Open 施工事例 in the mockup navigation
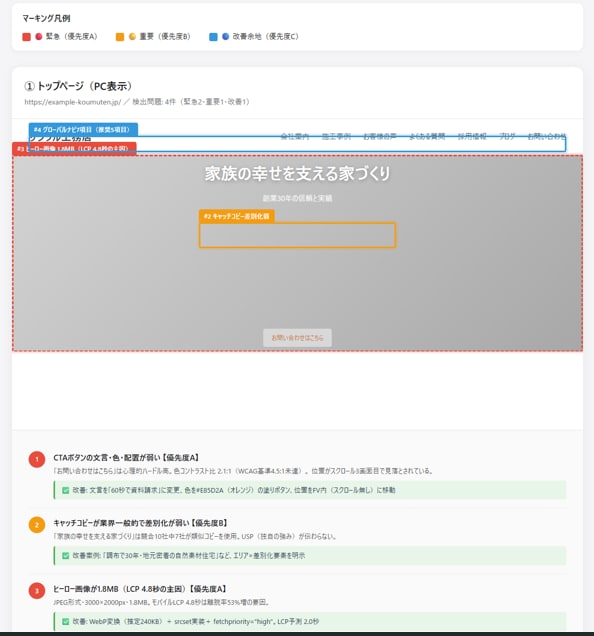 click(336, 137)
